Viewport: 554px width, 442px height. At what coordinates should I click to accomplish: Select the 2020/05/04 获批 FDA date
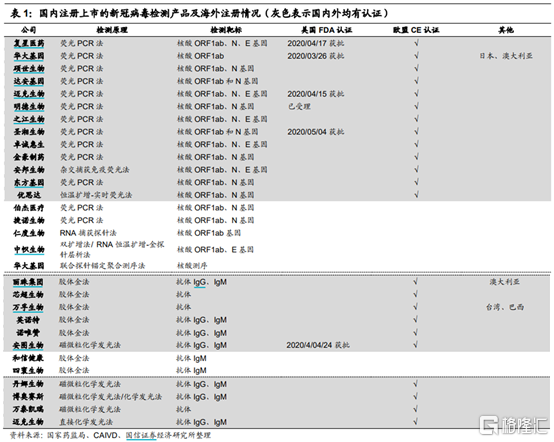[x=316, y=132]
